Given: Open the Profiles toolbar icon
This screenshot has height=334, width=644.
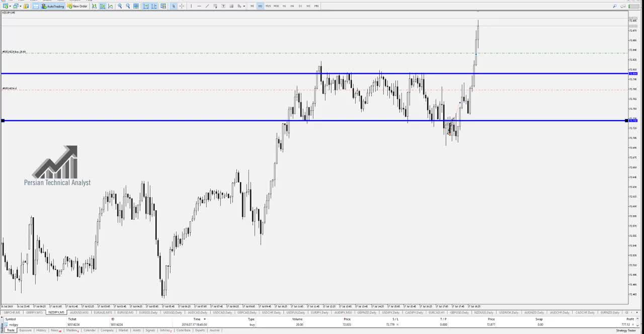Looking at the screenshot, I should pyautogui.click(x=16, y=6).
